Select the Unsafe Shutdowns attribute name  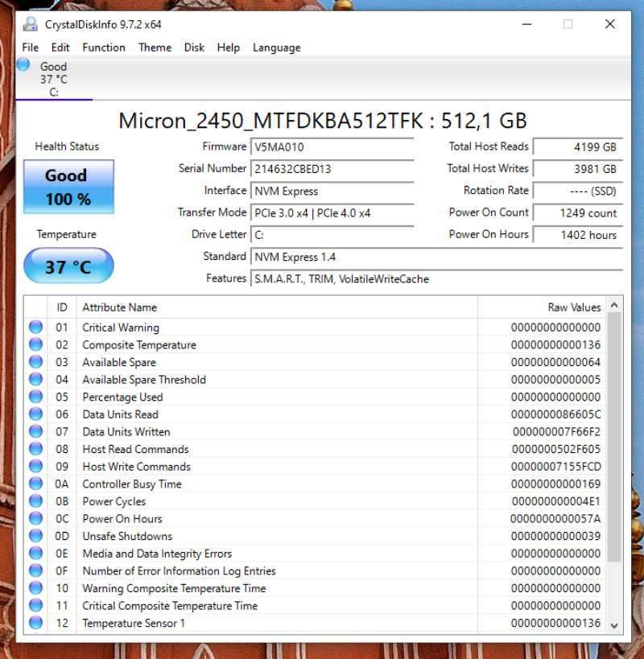click(x=127, y=536)
